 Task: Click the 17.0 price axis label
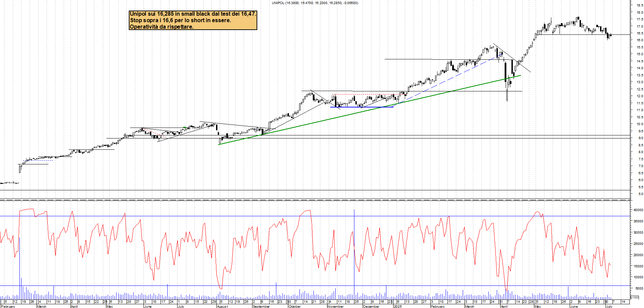(x=640, y=26)
